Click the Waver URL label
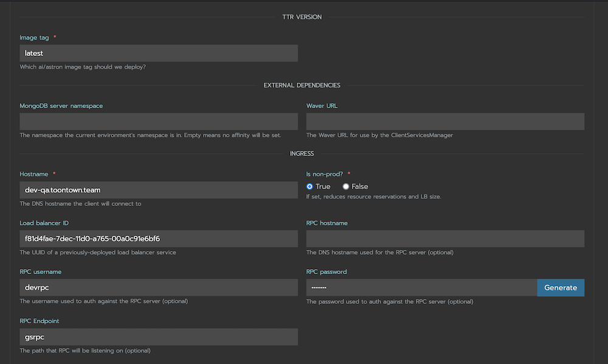Image resolution: width=608 pixels, height=364 pixels. [x=322, y=106]
